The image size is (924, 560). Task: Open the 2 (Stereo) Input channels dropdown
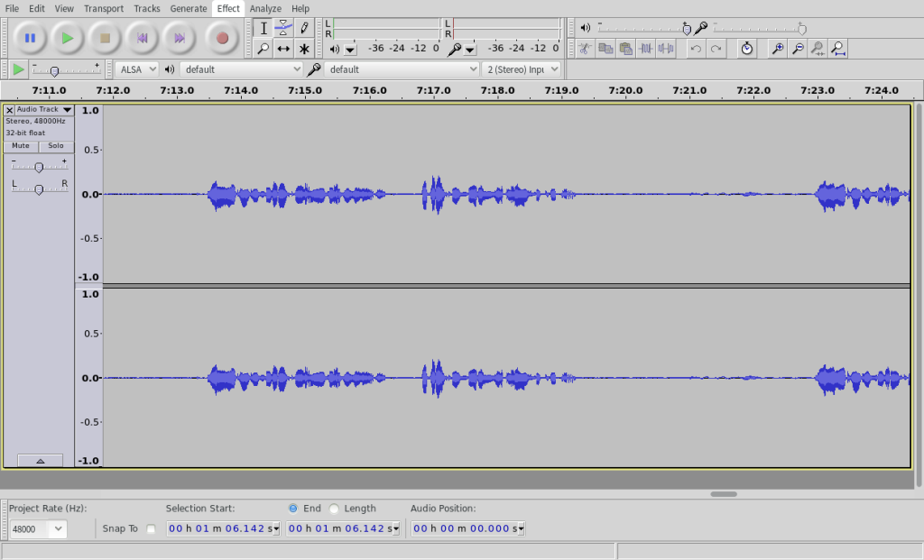pyautogui.click(x=521, y=69)
